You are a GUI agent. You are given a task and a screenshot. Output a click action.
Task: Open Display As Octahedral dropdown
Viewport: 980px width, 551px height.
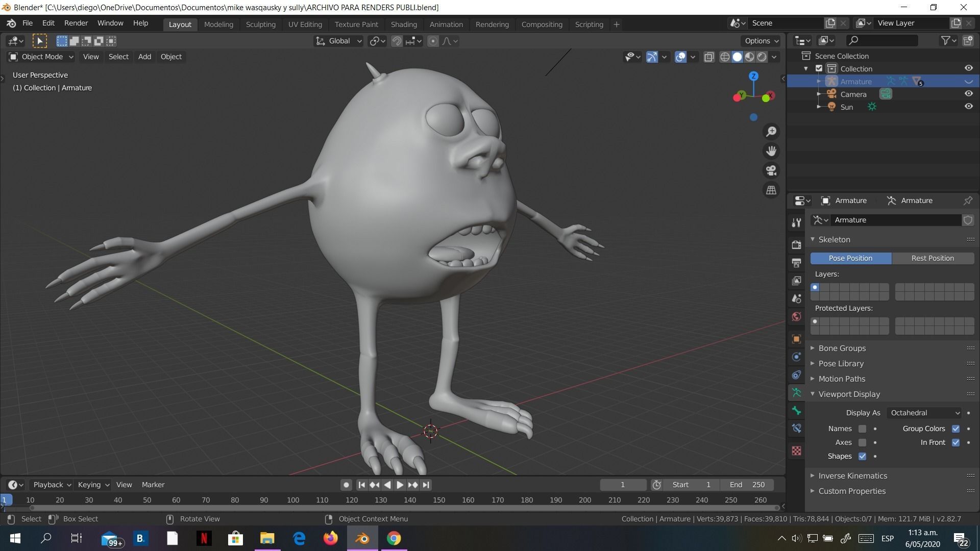pyautogui.click(x=924, y=413)
